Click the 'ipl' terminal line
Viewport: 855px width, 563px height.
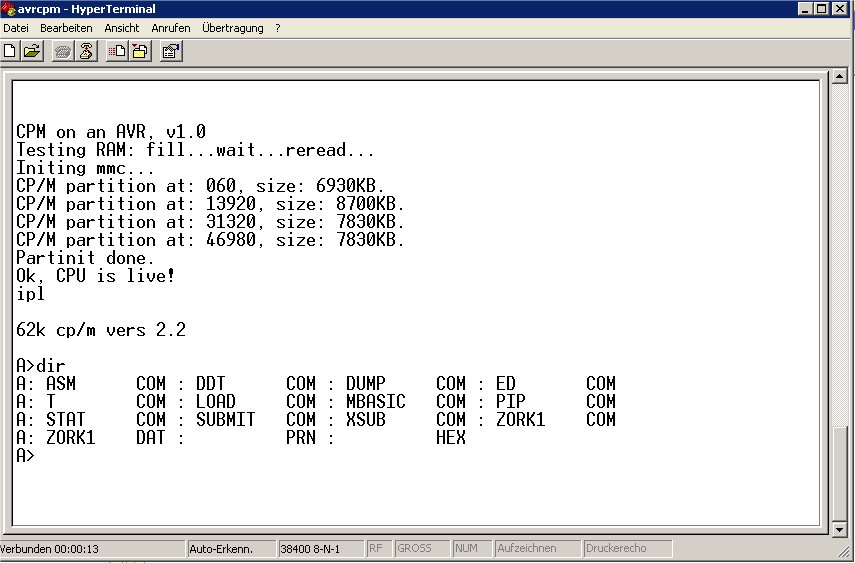coord(31,294)
